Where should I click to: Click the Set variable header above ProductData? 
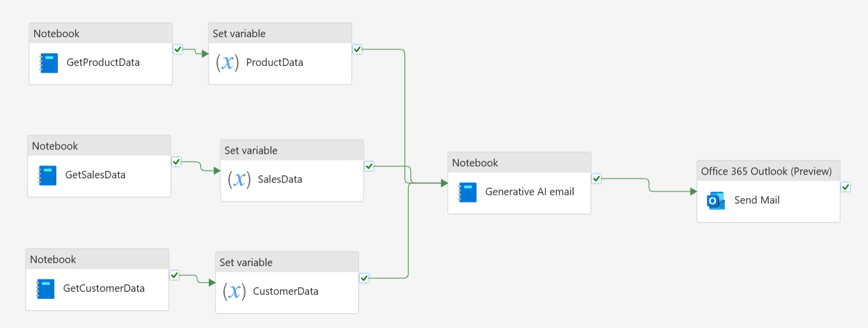(x=239, y=34)
